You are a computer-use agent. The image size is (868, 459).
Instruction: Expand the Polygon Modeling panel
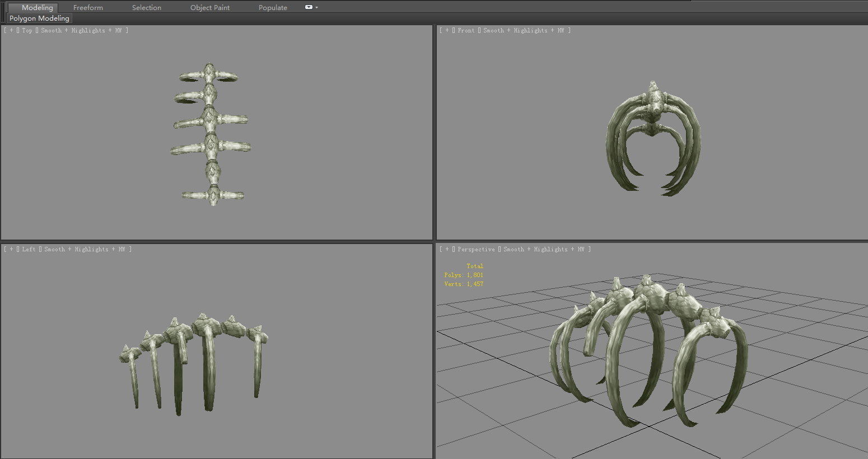point(39,18)
